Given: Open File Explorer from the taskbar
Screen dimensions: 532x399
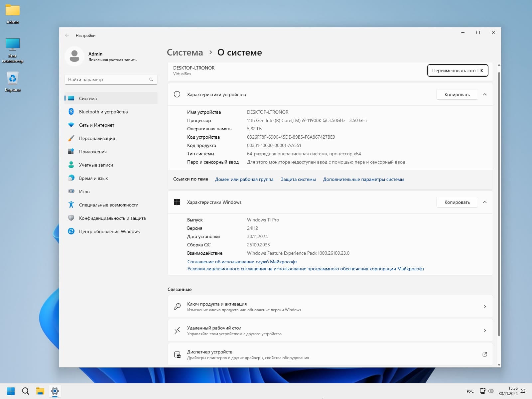Looking at the screenshot, I should pyautogui.click(x=40, y=391).
